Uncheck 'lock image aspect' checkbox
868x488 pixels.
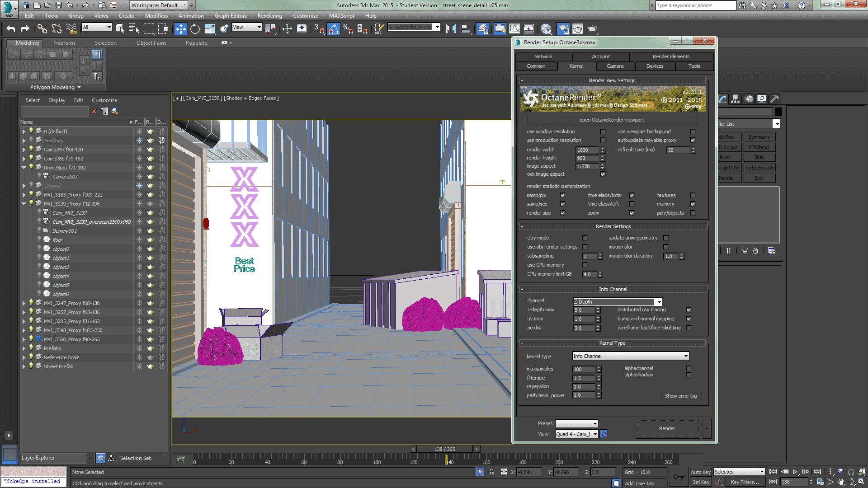tap(603, 174)
